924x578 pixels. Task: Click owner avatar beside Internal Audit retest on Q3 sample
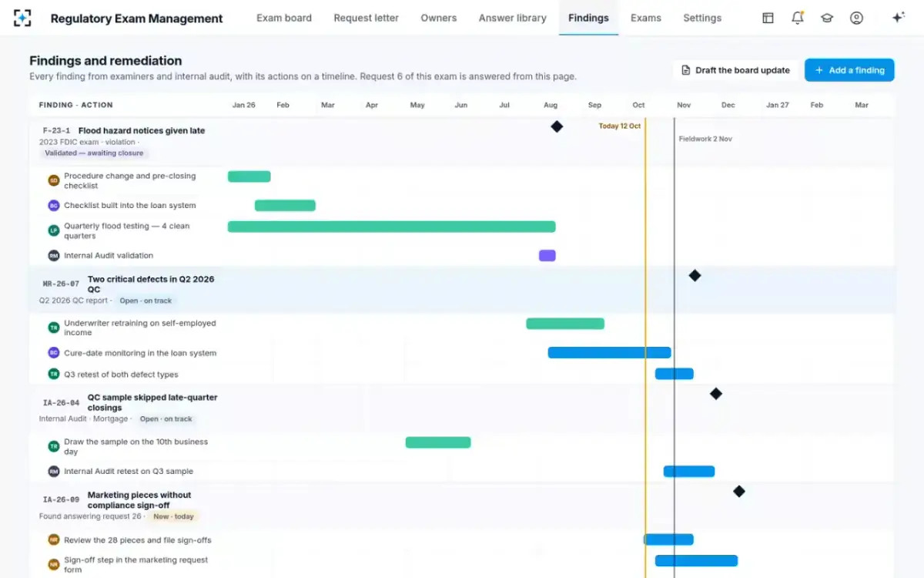pyautogui.click(x=54, y=471)
